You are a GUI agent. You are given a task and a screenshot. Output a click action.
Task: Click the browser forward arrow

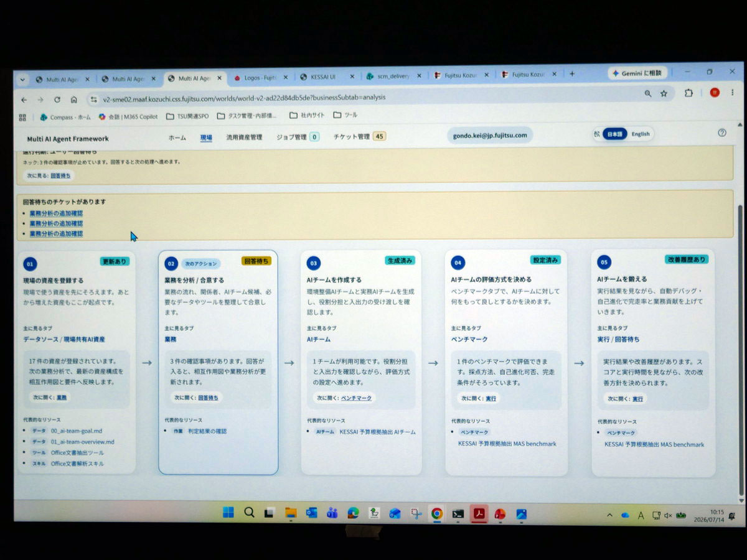pos(40,100)
